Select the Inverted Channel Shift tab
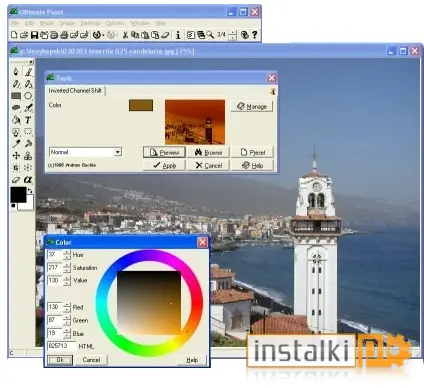This screenshot has height=388, width=424. 75,91
